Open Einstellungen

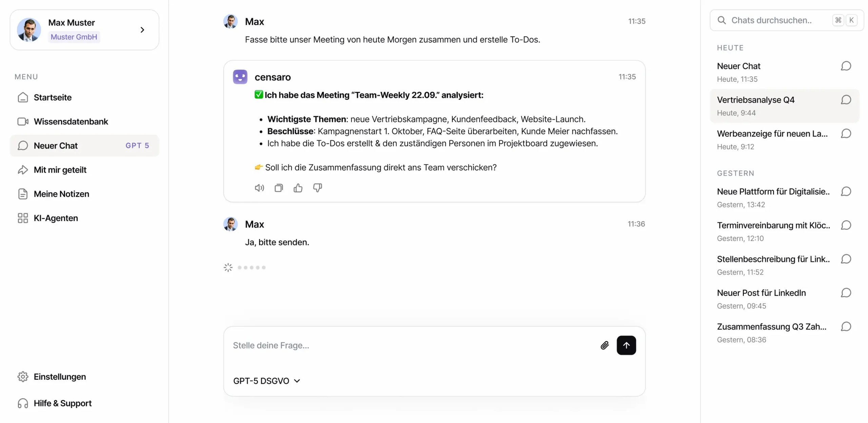60,377
